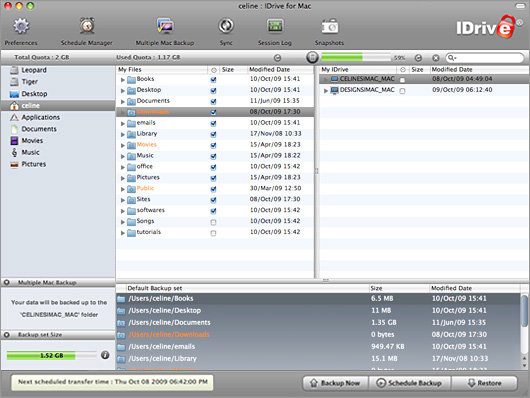This screenshot has height=398, width=530.
Task: Uncheck the Music folder checkbox
Action: coord(213,156)
